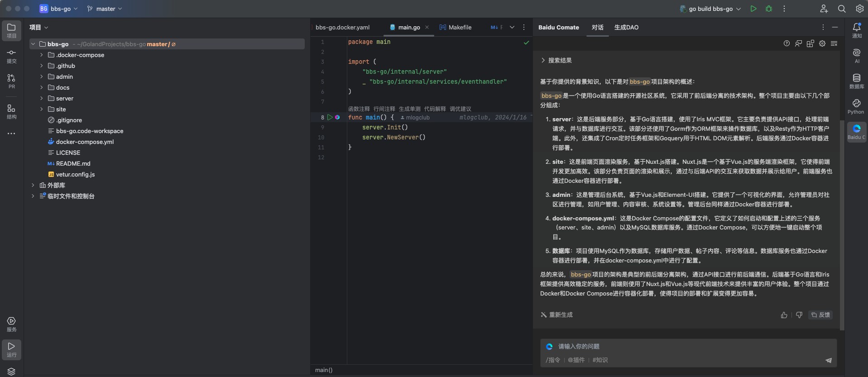Open the master branch dropdown
The height and width of the screenshot is (377, 868).
point(105,9)
